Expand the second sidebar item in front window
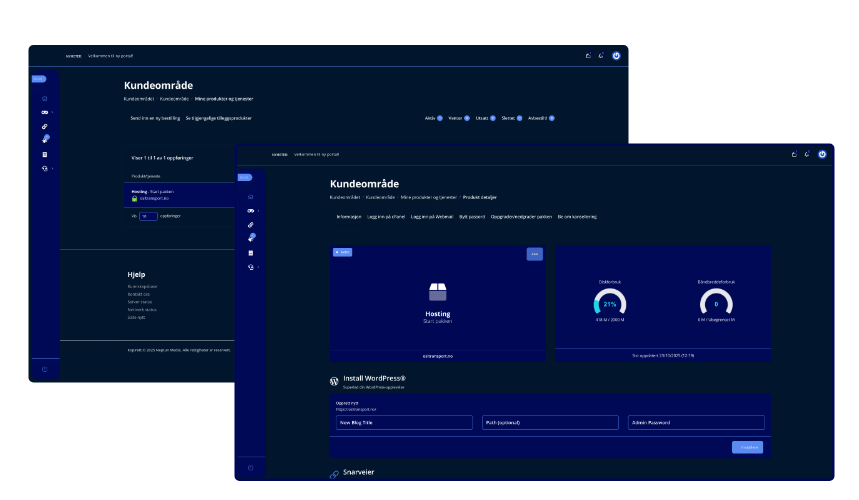Image resolution: width=859 pixels, height=500 pixels. click(x=250, y=211)
